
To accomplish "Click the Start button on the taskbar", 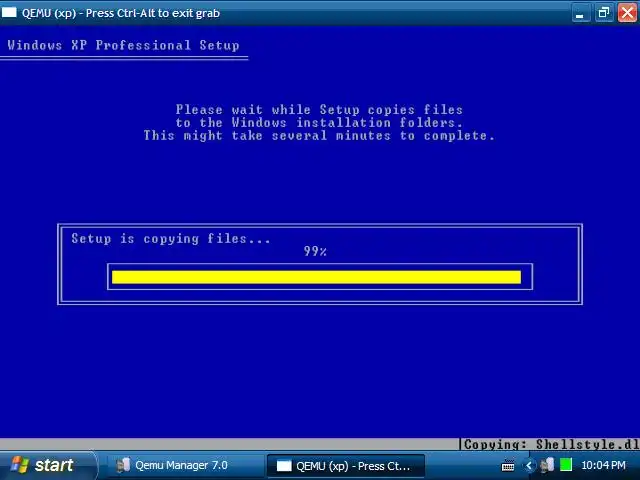I will (48, 465).
